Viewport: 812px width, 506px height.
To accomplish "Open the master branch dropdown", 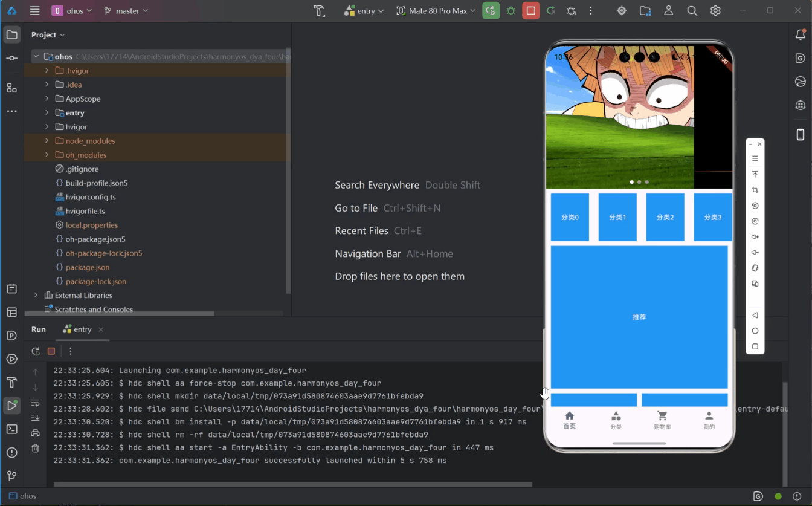I will [x=126, y=11].
